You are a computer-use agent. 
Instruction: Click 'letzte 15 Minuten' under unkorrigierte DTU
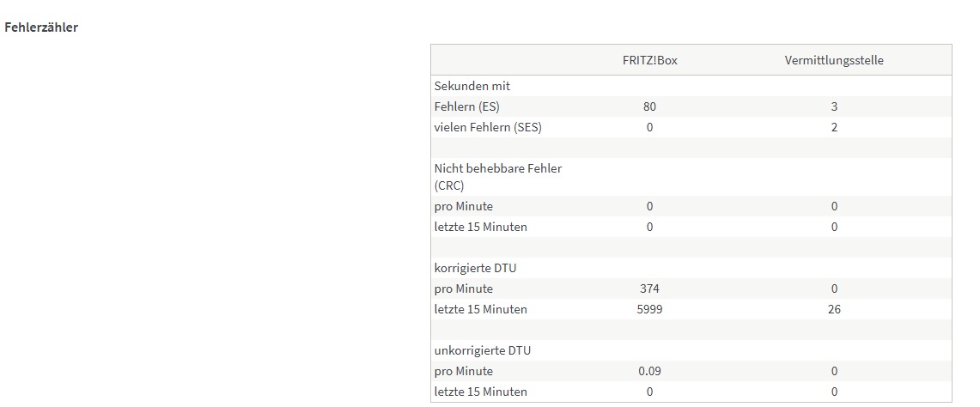(481, 392)
